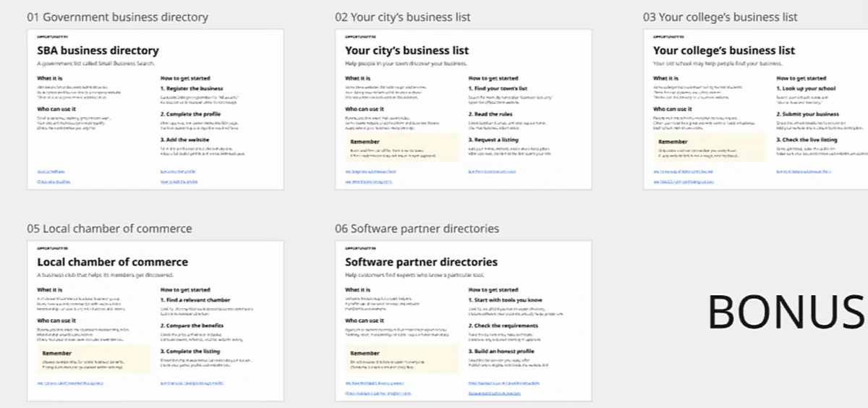The height and width of the screenshot is (408, 868).
Task: Click '2. Submit your business' step
Action: pos(808,114)
